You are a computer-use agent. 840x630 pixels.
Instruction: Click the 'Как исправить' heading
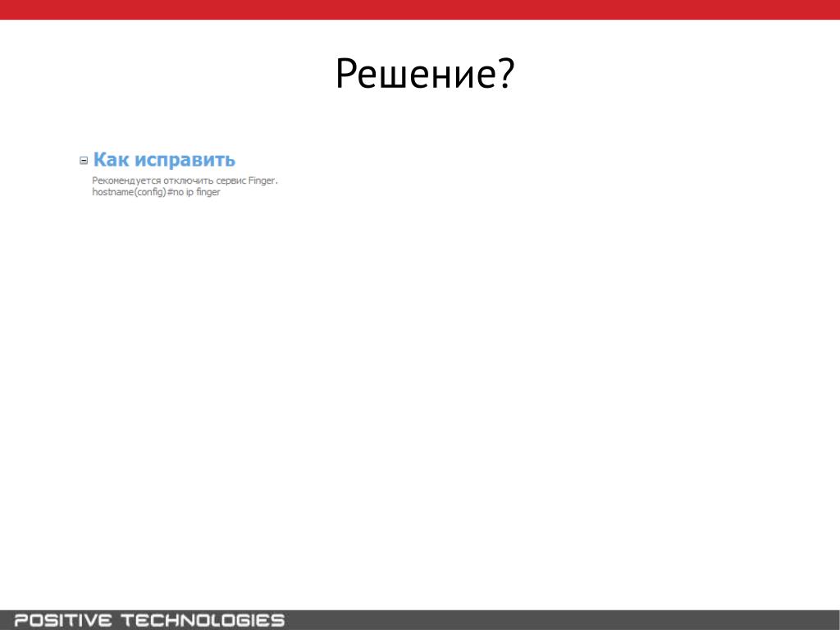tap(164, 160)
